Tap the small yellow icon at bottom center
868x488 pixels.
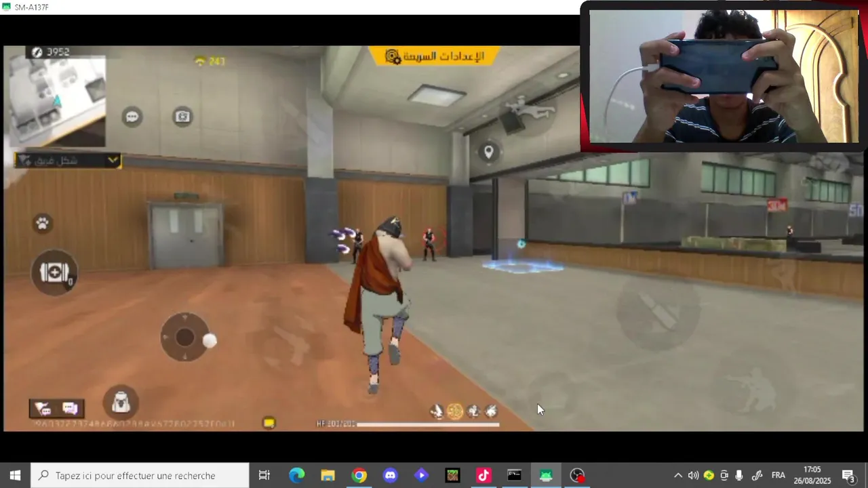point(269,423)
